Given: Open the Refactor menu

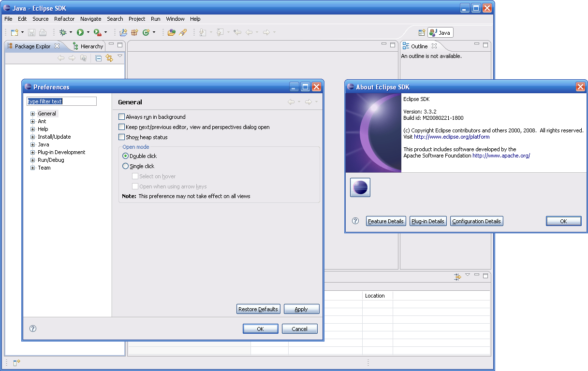Looking at the screenshot, I should 64,19.
